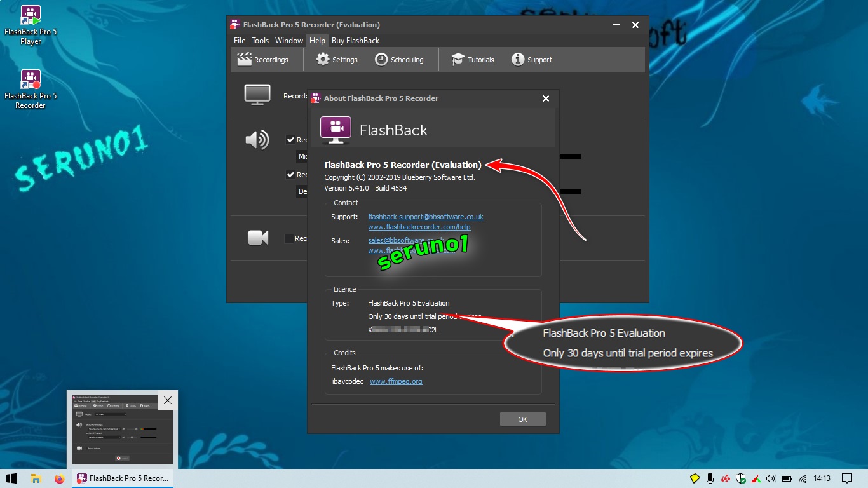Click the About dialog title bar icon
The width and height of the screenshot is (868, 488).
(316, 98)
